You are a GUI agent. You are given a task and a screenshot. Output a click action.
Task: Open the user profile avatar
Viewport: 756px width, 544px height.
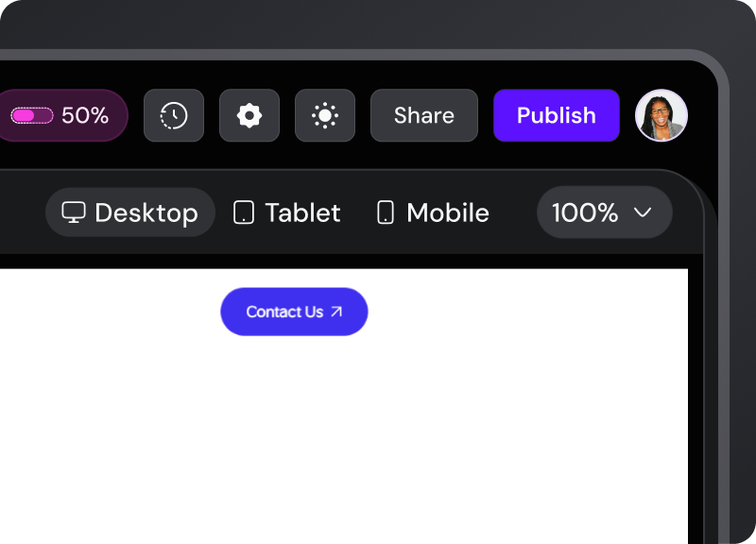pos(661,115)
